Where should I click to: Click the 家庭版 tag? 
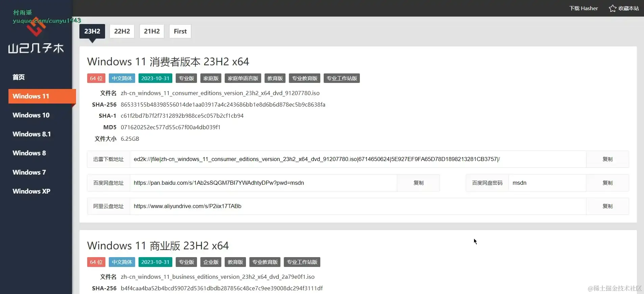point(211,78)
